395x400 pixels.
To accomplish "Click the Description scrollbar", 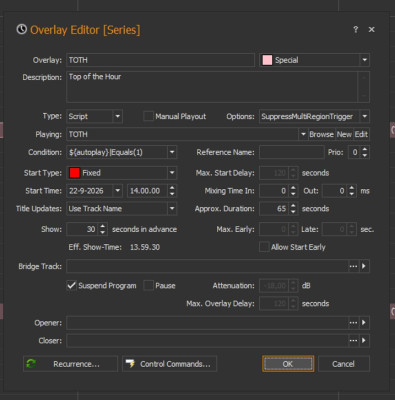I will (x=364, y=87).
